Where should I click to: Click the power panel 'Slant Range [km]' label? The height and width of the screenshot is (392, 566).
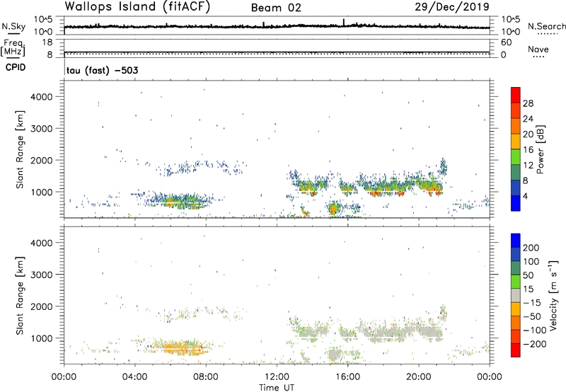20,149
